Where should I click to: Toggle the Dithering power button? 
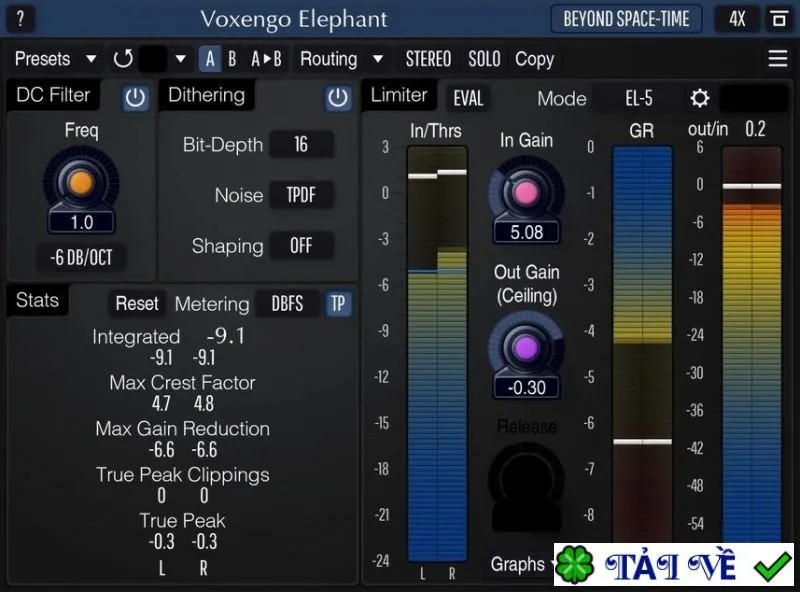[x=338, y=98]
